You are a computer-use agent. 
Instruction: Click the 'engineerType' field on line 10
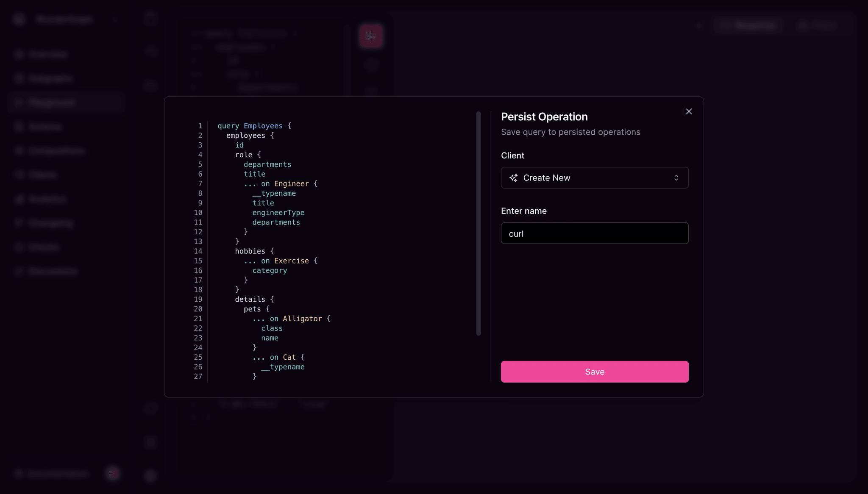tap(278, 213)
